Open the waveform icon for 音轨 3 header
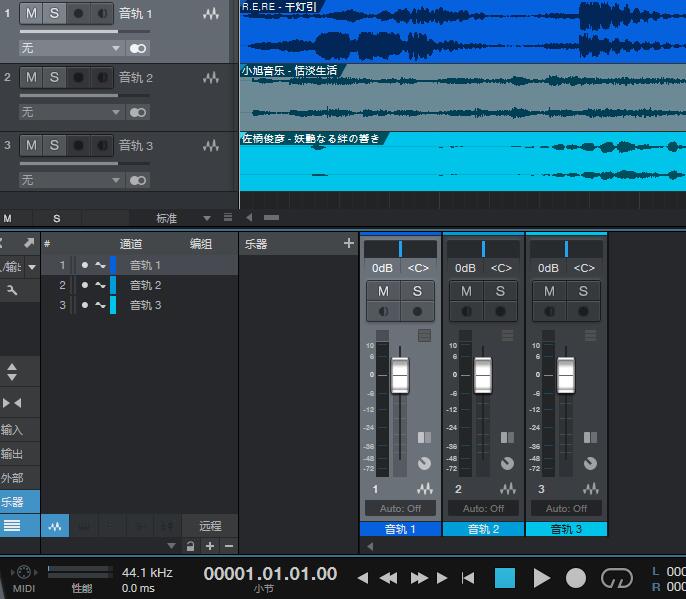Viewport: 686px width, 599px height. coord(211,146)
